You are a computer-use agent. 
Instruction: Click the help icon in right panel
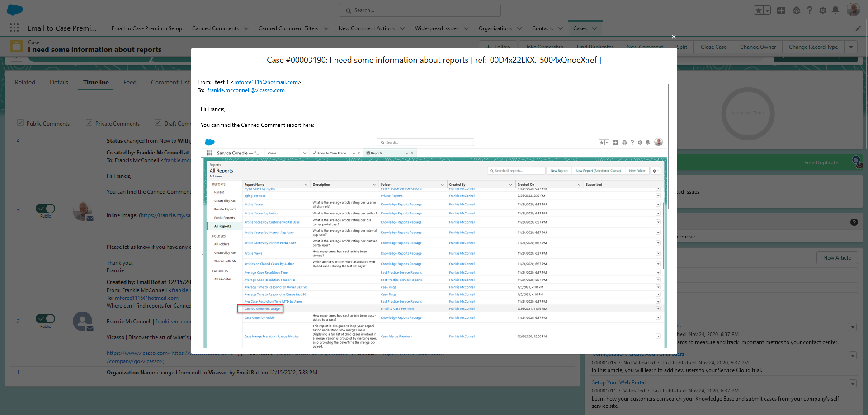coord(854,222)
